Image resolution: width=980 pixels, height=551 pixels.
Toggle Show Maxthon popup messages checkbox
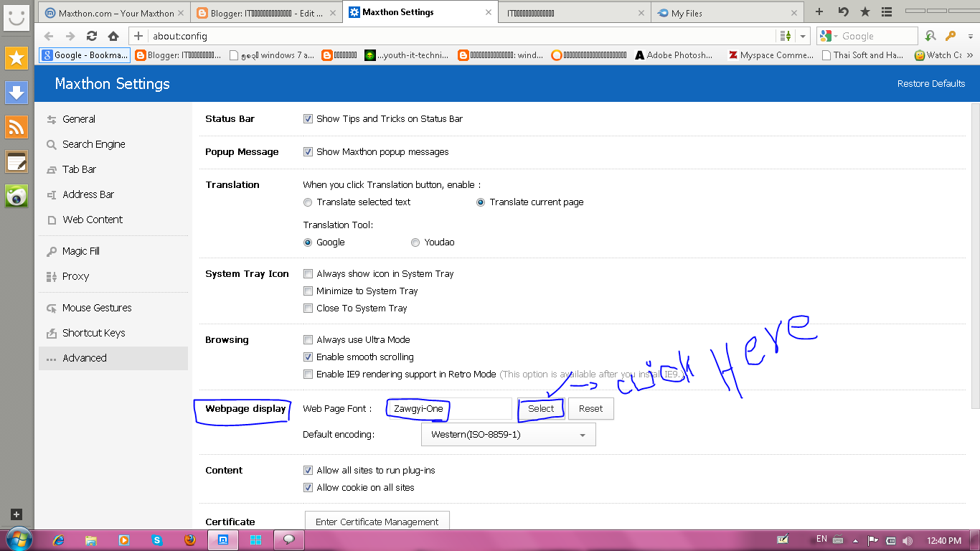[308, 152]
